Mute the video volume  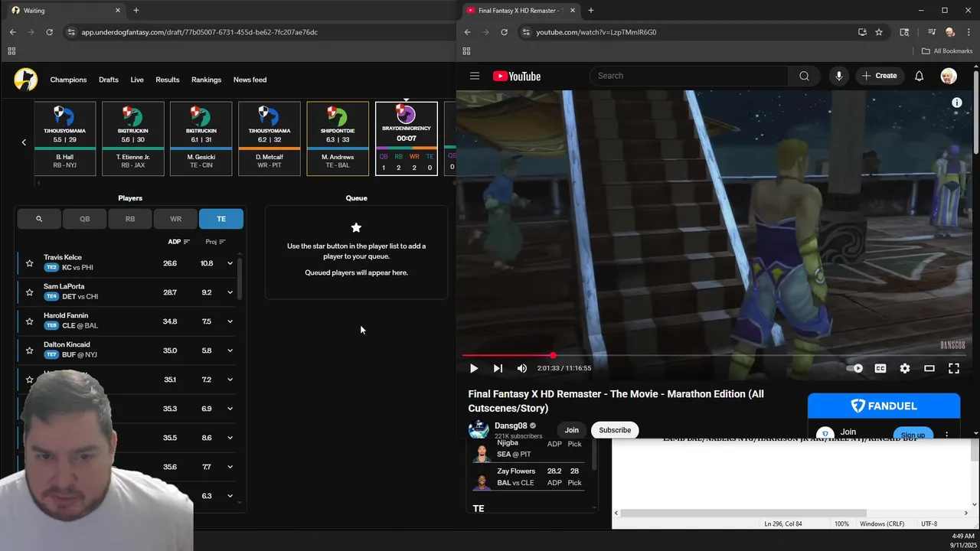click(522, 368)
